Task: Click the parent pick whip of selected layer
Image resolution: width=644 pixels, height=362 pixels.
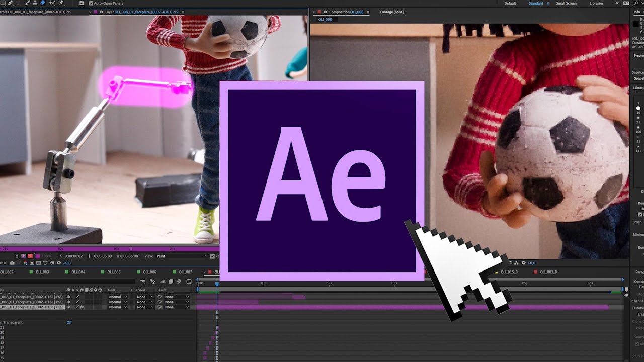Action: [159, 307]
